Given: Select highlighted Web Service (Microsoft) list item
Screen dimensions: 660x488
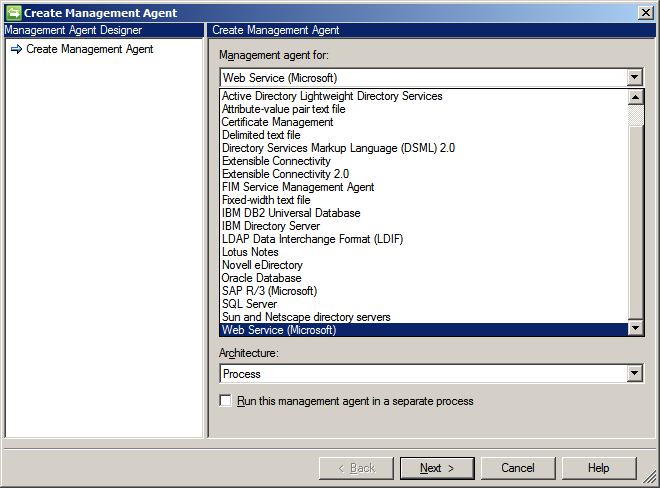Looking at the screenshot, I should 424,330.
